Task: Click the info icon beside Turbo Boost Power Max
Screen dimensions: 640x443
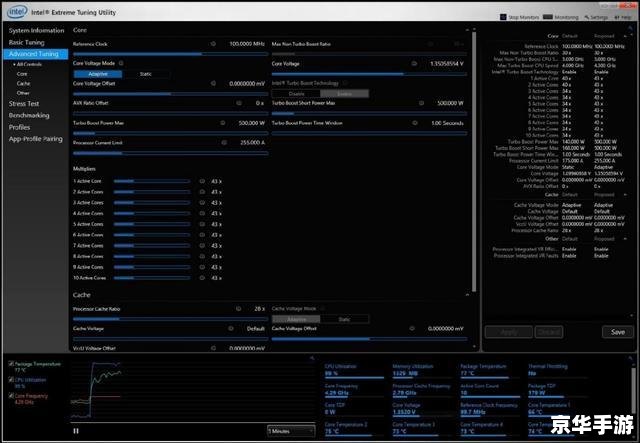Action: coord(223,123)
